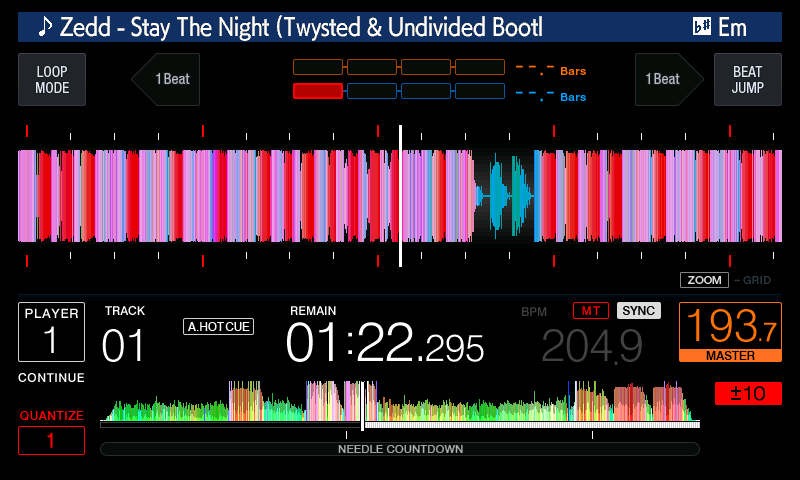Click the playback progress bar under overview waveform

click(x=400, y=424)
